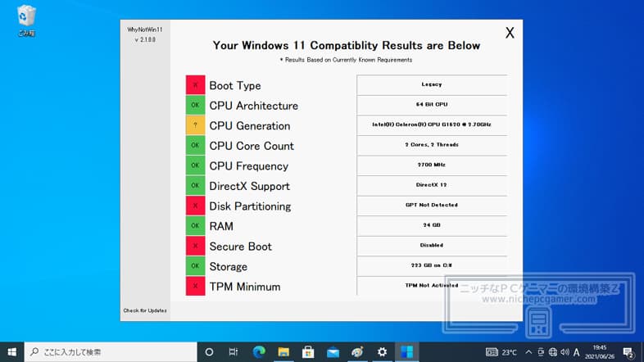
Task: Open the Mail app from taskbar
Action: [333, 352]
